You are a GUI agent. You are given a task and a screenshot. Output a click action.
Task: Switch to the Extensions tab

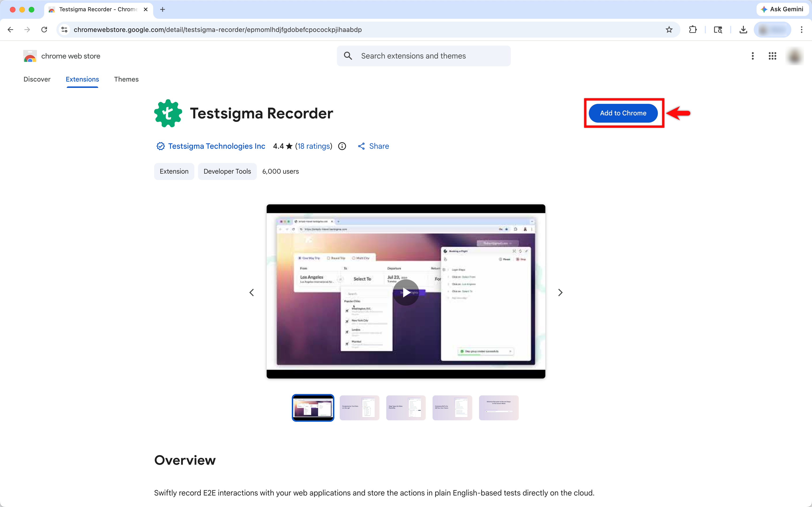pos(82,79)
